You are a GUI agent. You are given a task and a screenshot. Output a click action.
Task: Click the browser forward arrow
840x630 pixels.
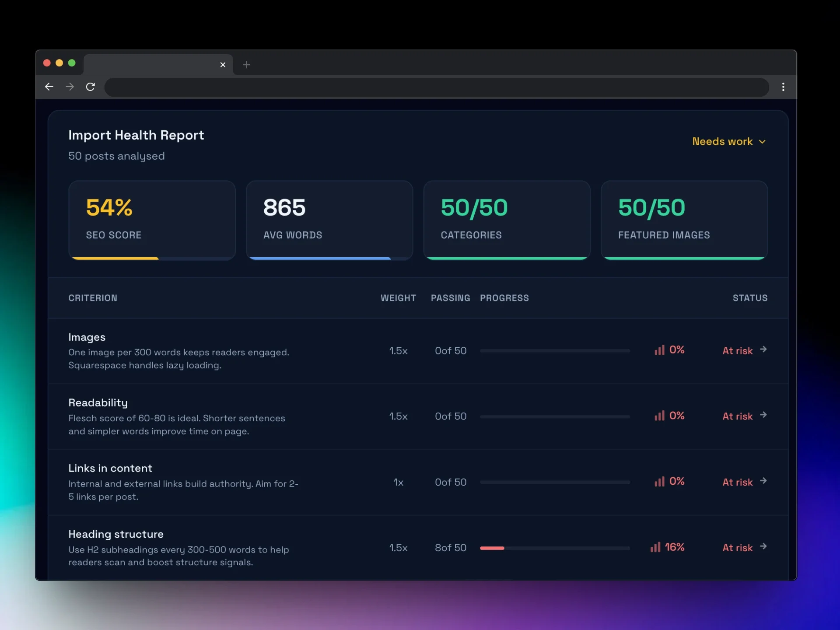pyautogui.click(x=70, y=87)
